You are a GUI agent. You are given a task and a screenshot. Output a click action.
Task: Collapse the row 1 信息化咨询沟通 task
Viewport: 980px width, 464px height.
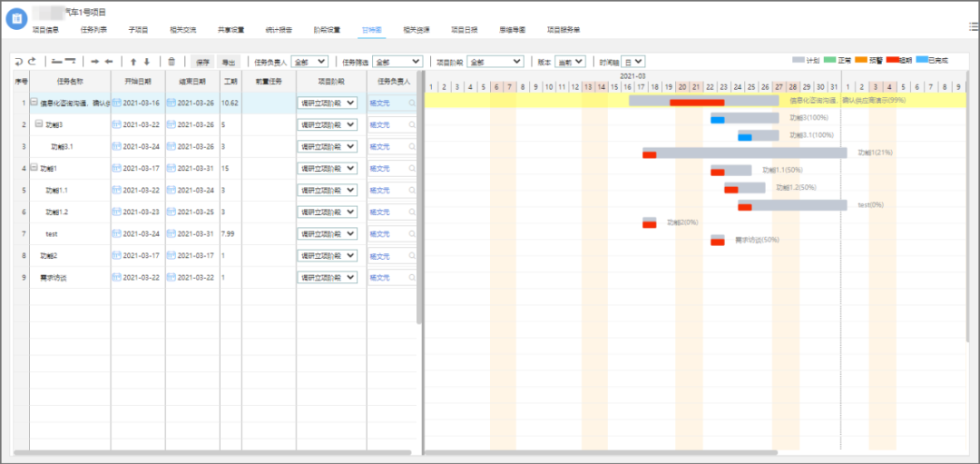pyautogui.click(x=34, y=103)
